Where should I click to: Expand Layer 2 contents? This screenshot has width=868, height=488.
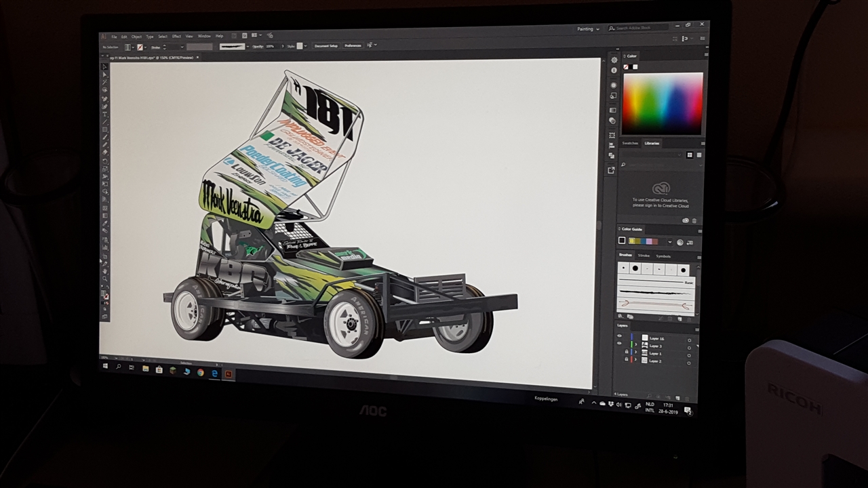635,360
